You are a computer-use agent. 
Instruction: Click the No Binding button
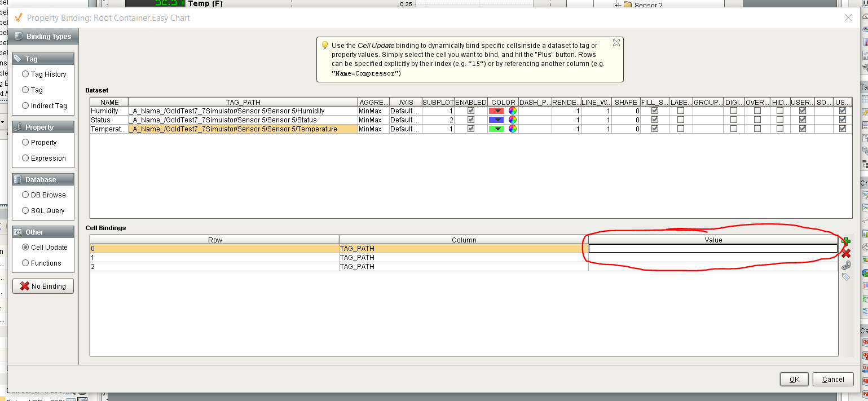(43, 286)
